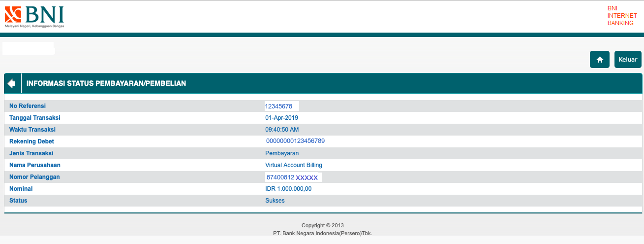This screenshot has width=644, height=244.
Task: Click the No Referensi label
Action: (31, 106)
